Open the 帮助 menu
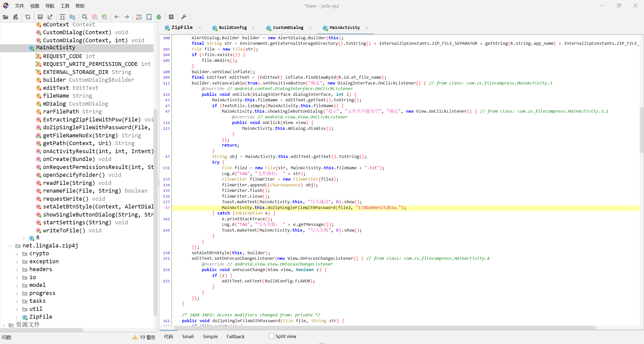The image size is (644, 344). point(80,6)
